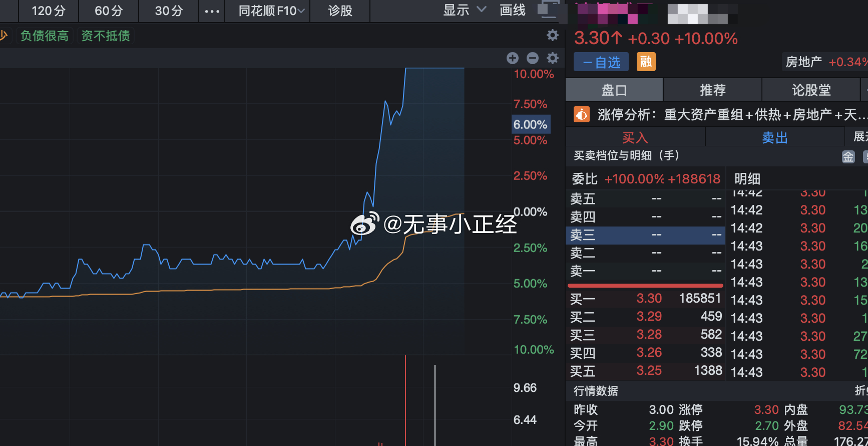Click 买一 volume 185851
This screenshot has height=446, width=868.
tap(700, 298)
